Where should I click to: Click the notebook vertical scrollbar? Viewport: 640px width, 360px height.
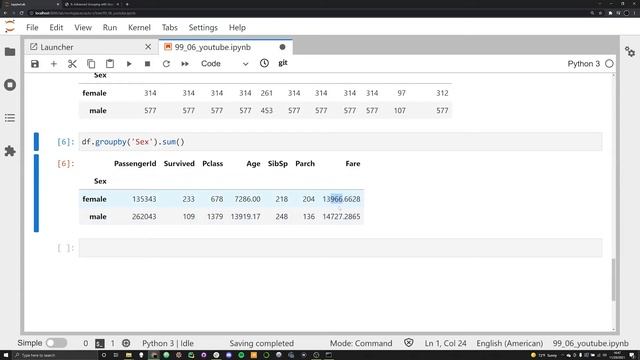tap(613, 280)
